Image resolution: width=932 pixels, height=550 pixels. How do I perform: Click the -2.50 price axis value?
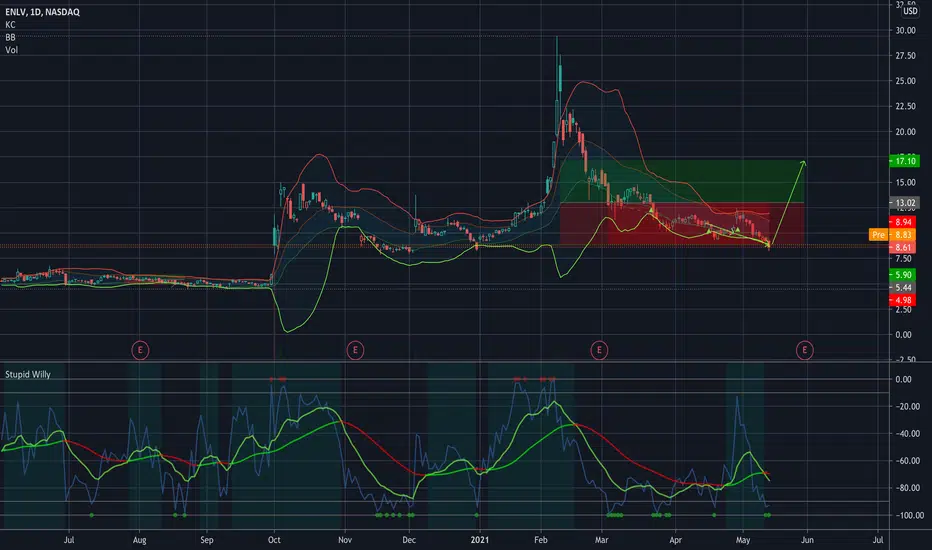[x=903, y=360]
